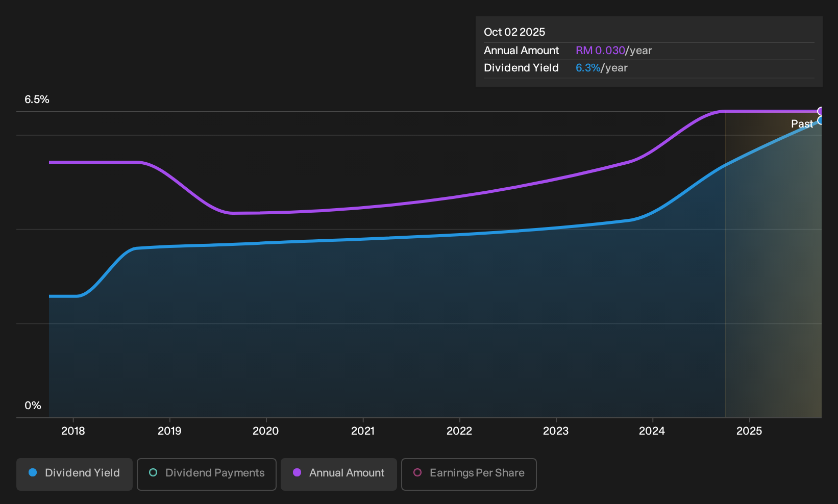Toggle the Annual Amount legend button
The width and height of the screenshot is (838, 504).
click(339, 474)
